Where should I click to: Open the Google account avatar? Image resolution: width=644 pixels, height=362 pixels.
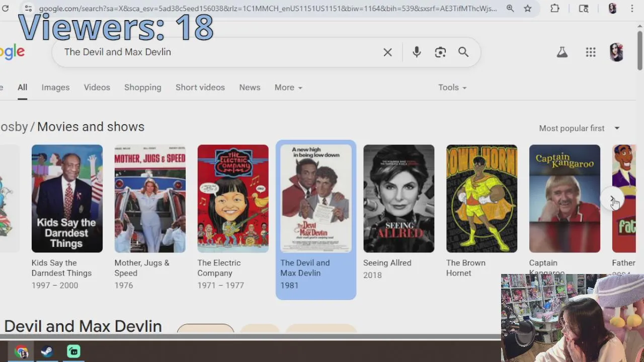coord(616,52)
